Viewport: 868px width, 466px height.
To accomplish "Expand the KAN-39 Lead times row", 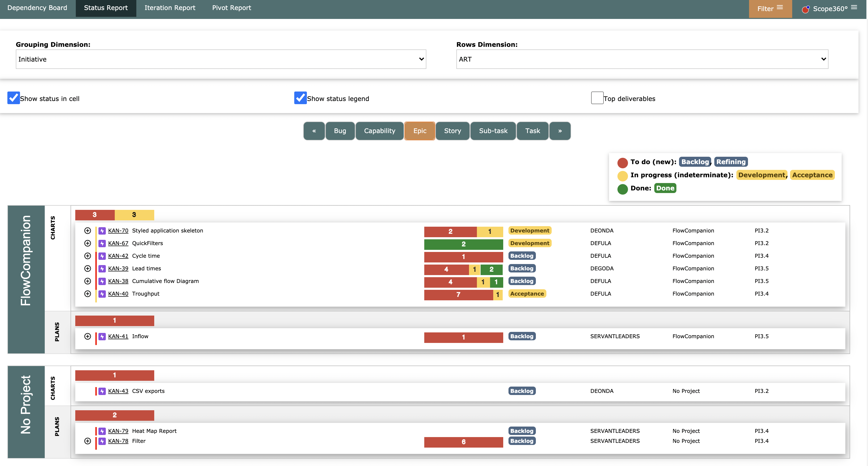I will coord(88,268).
